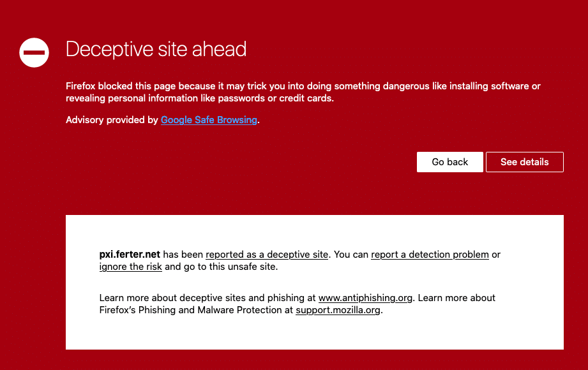Click the pxi.ferter.net domain name
This screenshot has width=588, height=370.
130,255
